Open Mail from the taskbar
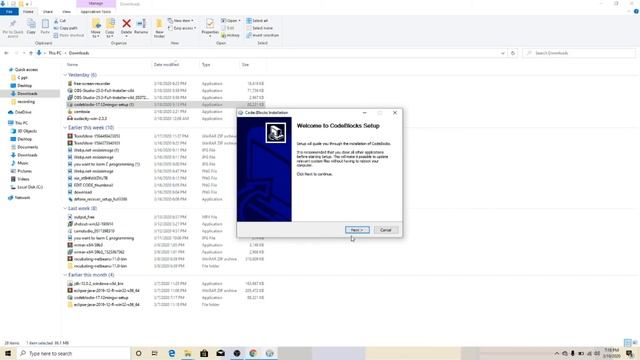 coord(220,353)
